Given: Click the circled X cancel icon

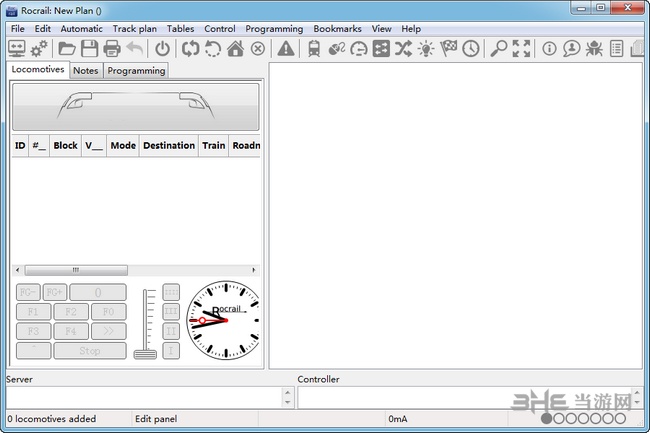Looking at the screenshot, I should [258, 49].
